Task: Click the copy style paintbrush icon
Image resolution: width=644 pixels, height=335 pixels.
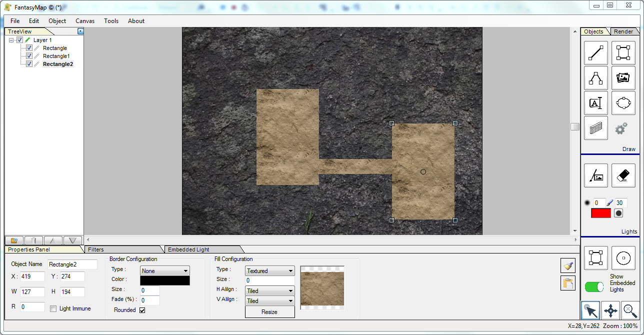Action: pos(567,266)
